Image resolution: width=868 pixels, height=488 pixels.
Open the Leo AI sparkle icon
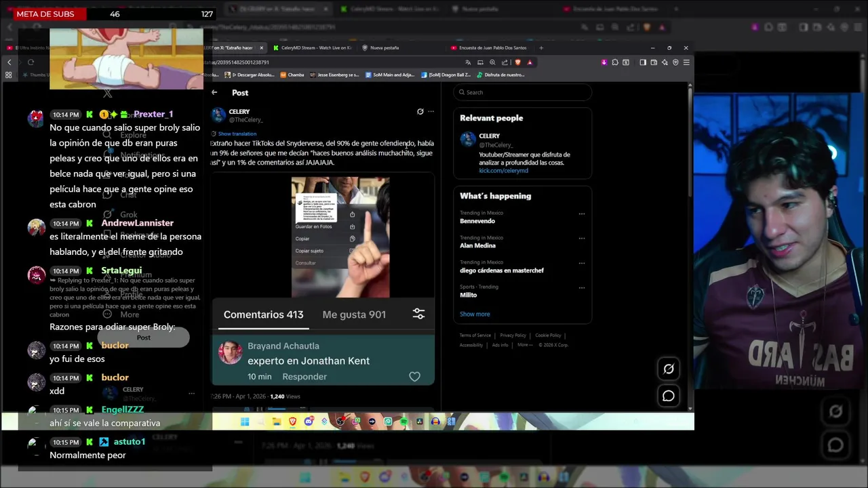point(665,62)
